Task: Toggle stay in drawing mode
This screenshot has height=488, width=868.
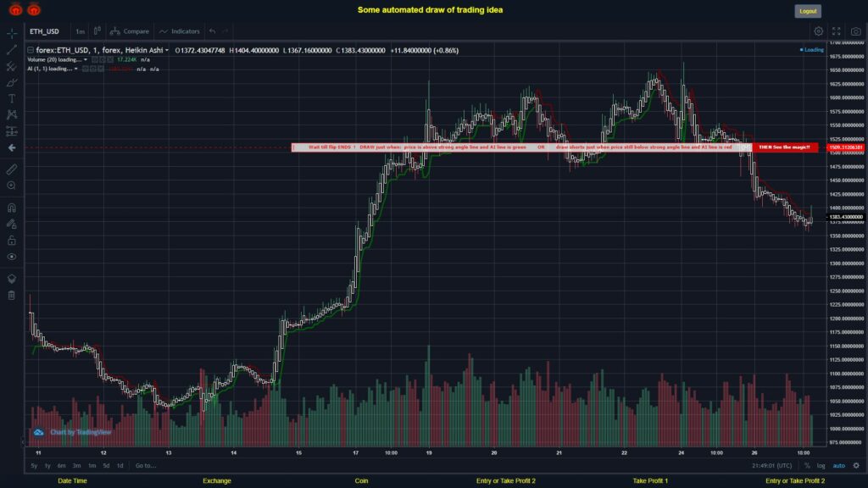Action: 12,224
